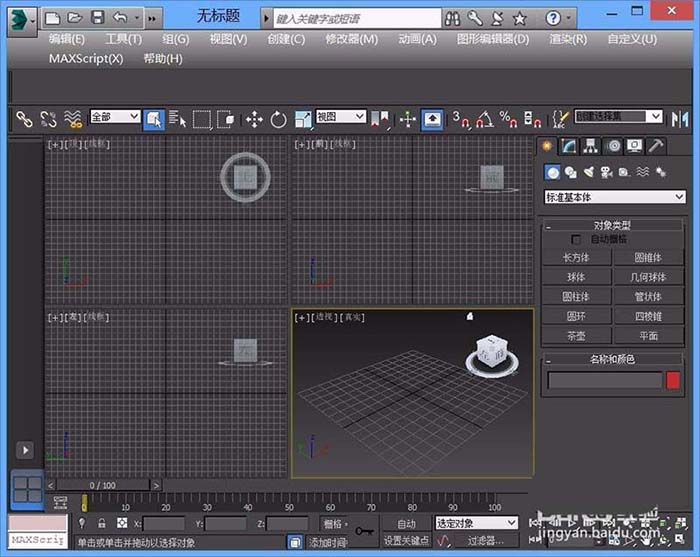Image resolution: width=700 pixels, height=557 pixels.
Task: Open 工具(T) menu
Action: (124, 39)
